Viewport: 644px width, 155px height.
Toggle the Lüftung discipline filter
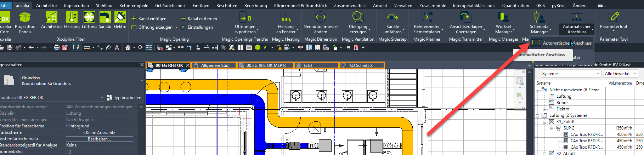[x=89, y=21]
